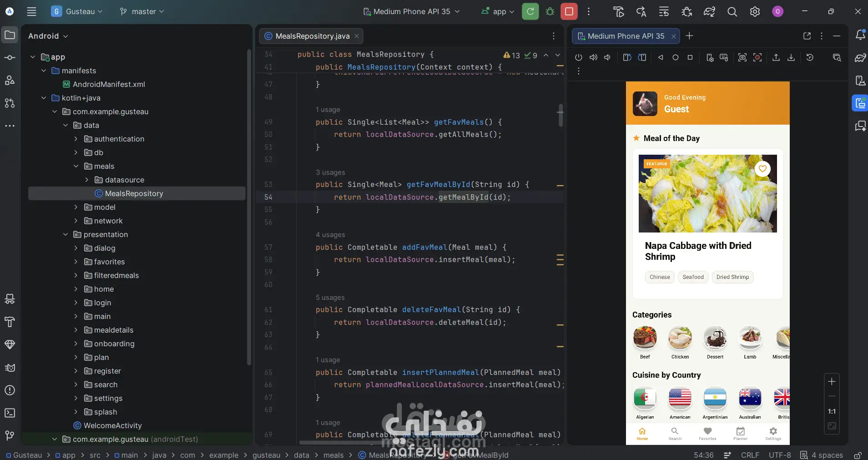Click the warnings count indicator in editor
The image size is (868, 460).
click(x=511, y=55)
